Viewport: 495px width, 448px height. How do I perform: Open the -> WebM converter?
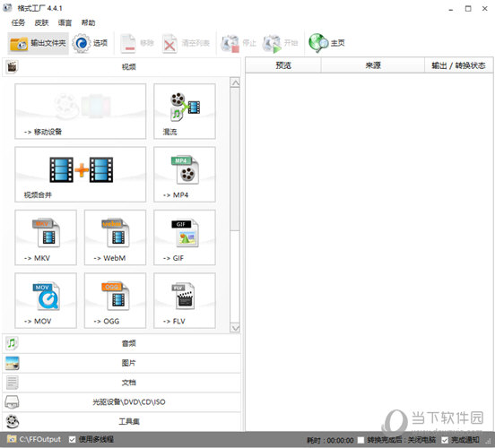(115, 237)
